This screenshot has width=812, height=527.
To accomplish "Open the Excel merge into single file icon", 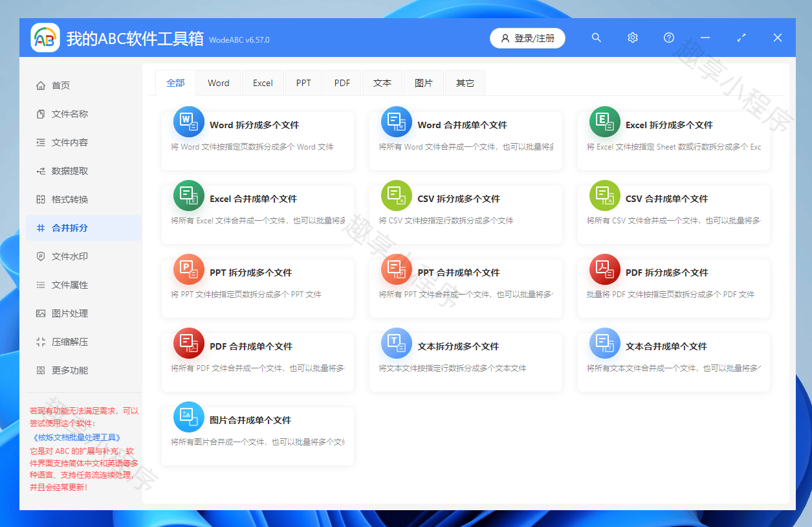I will (188, 196).
